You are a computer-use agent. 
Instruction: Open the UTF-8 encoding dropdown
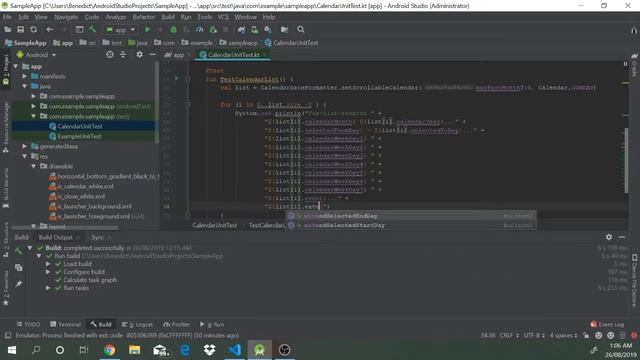coord(534,335)
